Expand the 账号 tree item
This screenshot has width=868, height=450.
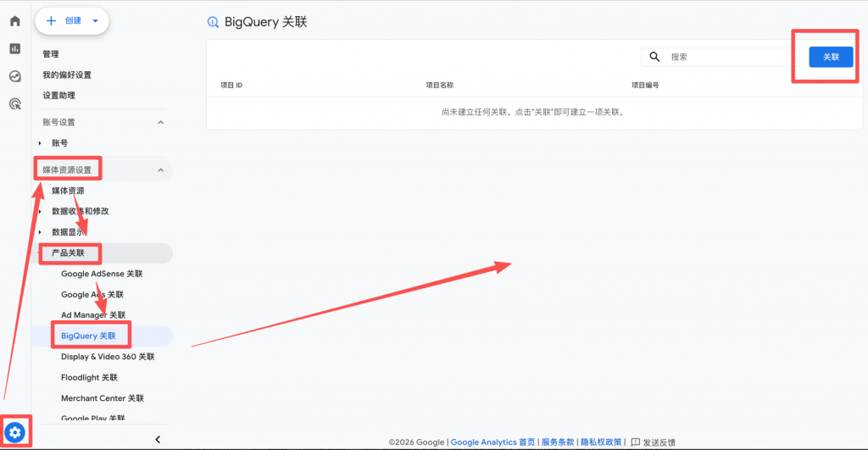click(x=40, y=143)
